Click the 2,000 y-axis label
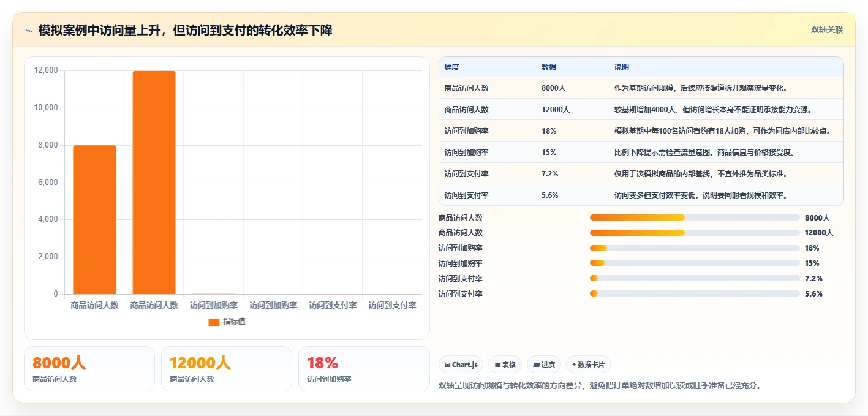The image size is (868, 416). [48, 257]
